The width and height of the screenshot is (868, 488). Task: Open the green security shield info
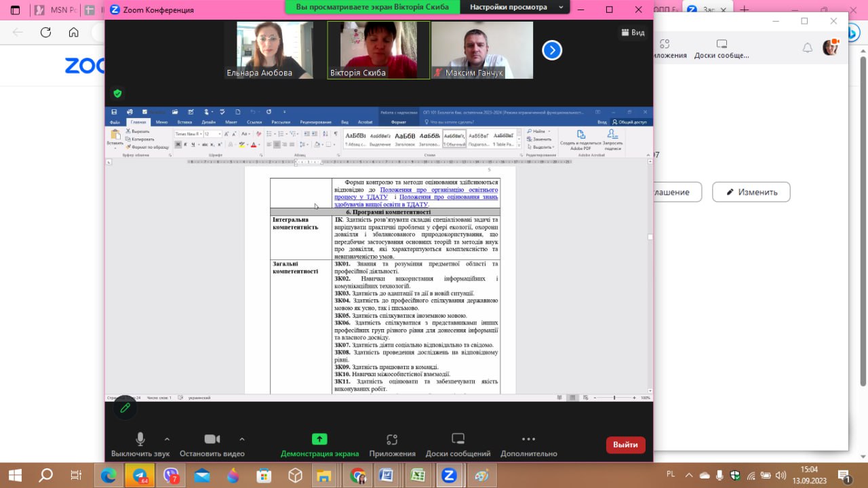point(117,94)
